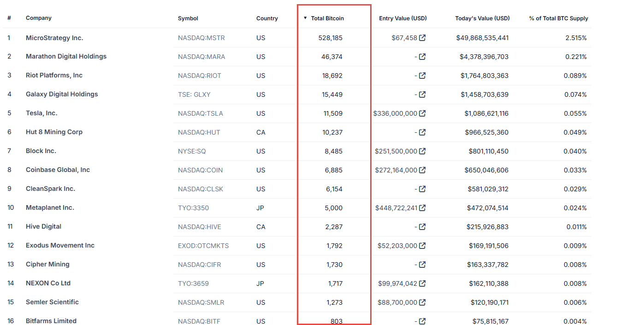Open external link icon in Tesla row
Image resolution: width=644 pixels, height=325 pixels.
422,113
